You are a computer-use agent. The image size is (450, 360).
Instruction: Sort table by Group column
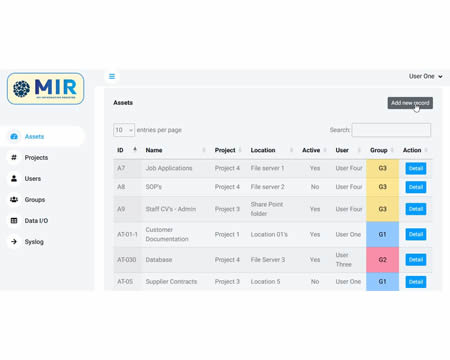(x=382, y=150)
